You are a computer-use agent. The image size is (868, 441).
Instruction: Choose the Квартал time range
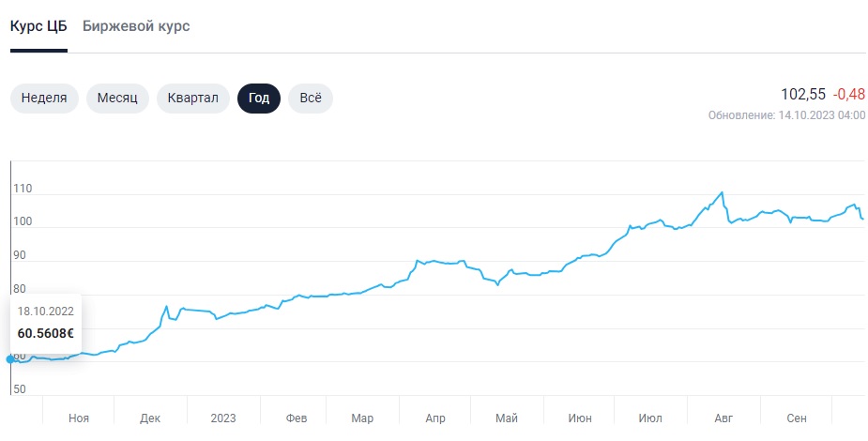(x=193, y=98)
